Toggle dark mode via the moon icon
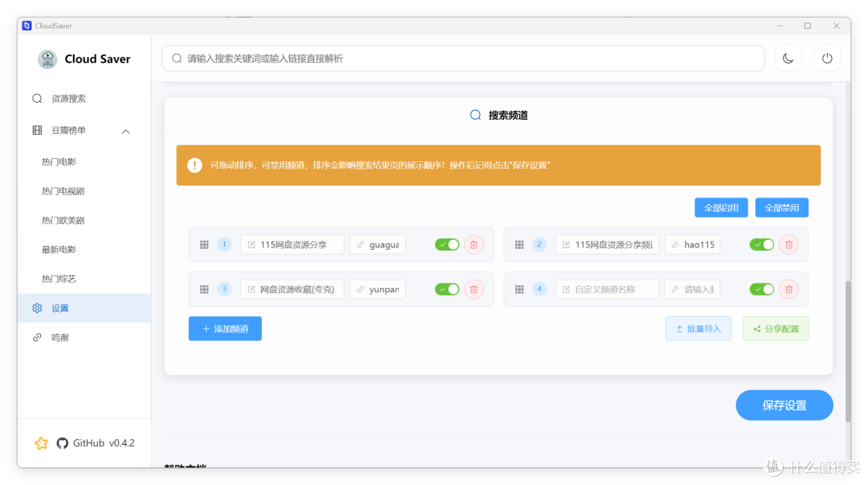This screenshot has width=868, height=485. (x=788, y=57)
